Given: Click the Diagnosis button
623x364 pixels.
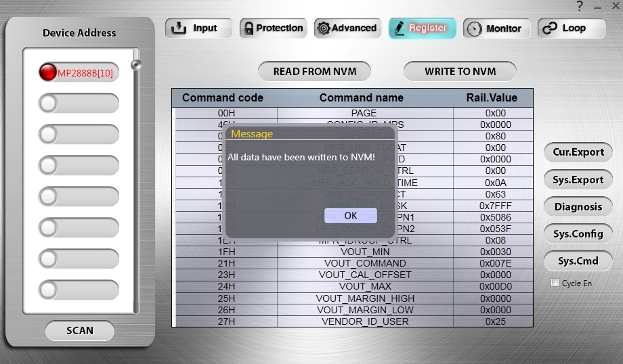Looking at the screenshot, I should coord(578,207).
